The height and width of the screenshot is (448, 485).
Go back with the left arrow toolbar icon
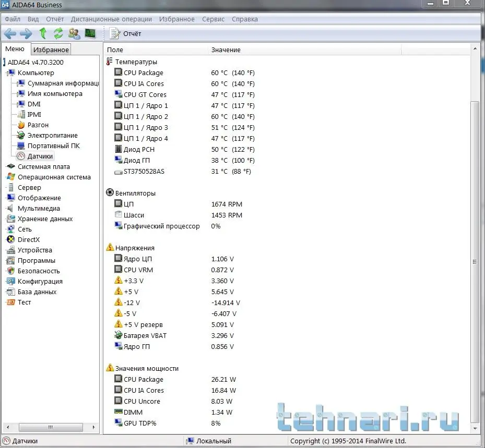(x=10, y=33)
